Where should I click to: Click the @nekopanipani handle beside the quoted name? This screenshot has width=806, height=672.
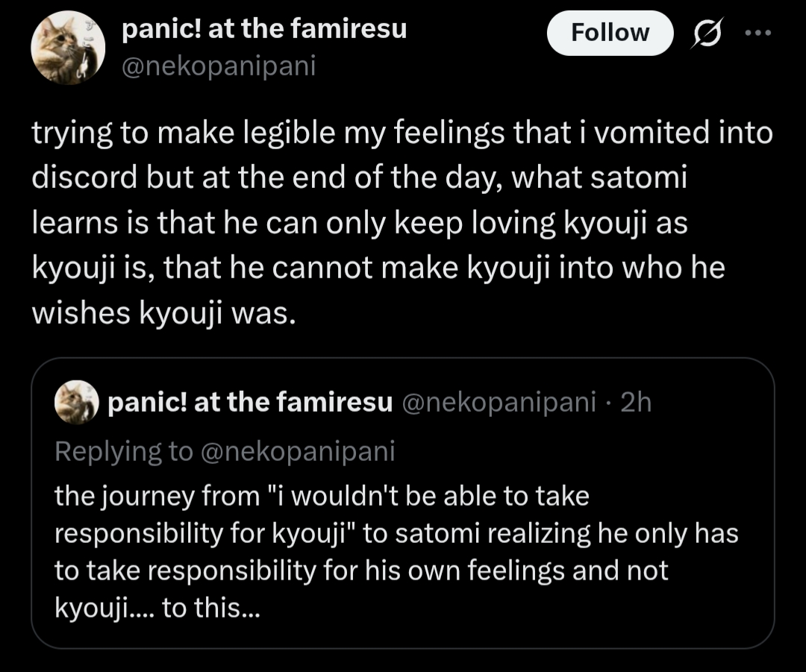click(x=499, y=403)
